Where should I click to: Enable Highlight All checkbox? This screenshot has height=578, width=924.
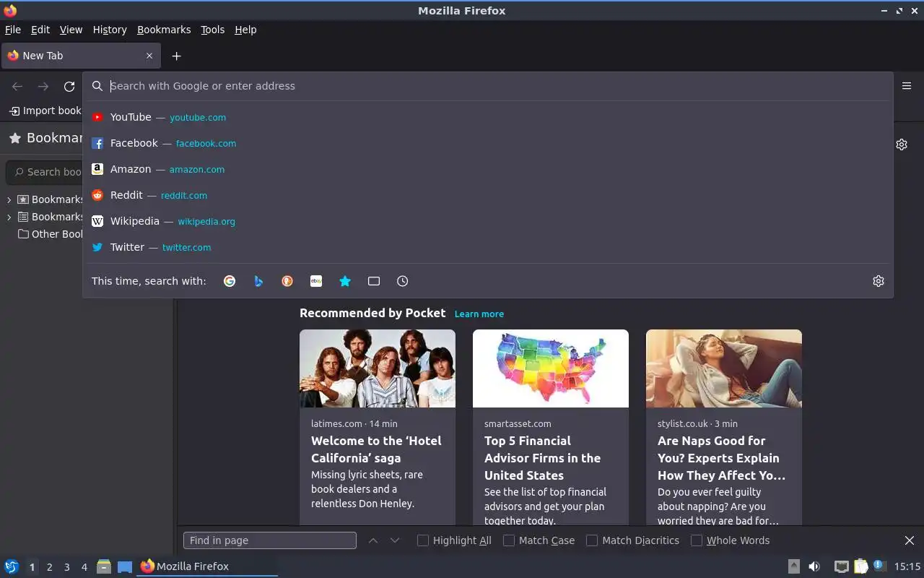coord(423,540)
